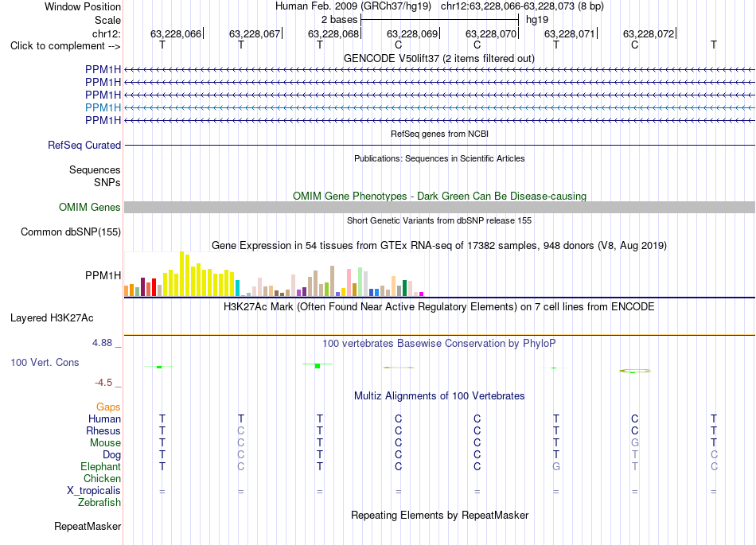This screenshot has height=545, width=756.
Task: Click the 'OMIM Gene Phenotypes' green title
Action: click(439, 197)
